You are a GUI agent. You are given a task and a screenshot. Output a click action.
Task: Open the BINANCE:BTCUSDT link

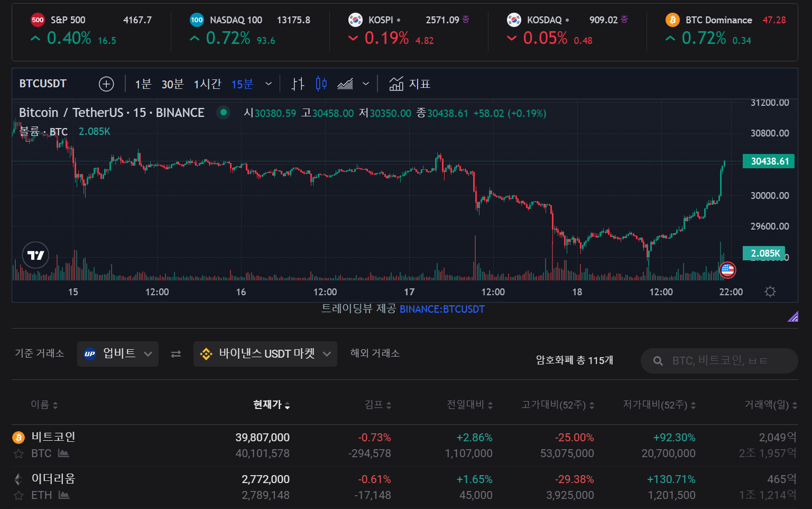coord(442,309)
